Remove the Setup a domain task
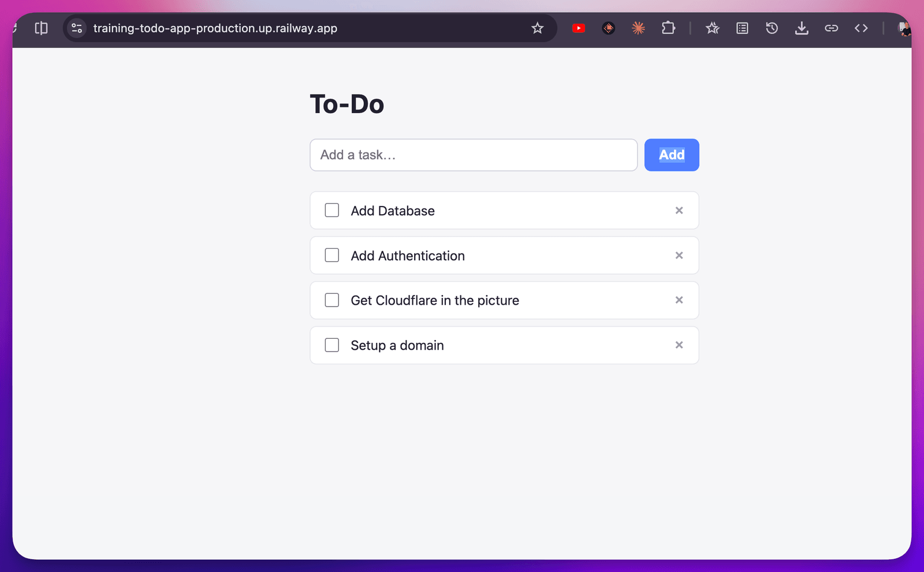 point(679,345)
